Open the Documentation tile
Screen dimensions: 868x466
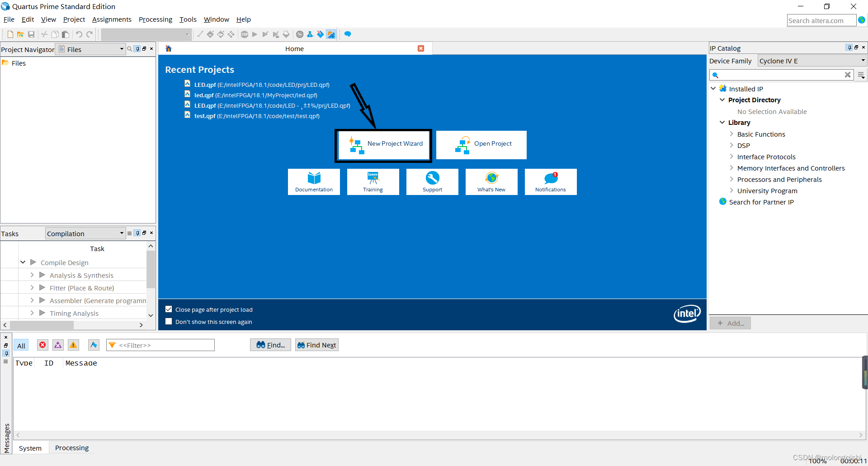[x=314, y=182]
